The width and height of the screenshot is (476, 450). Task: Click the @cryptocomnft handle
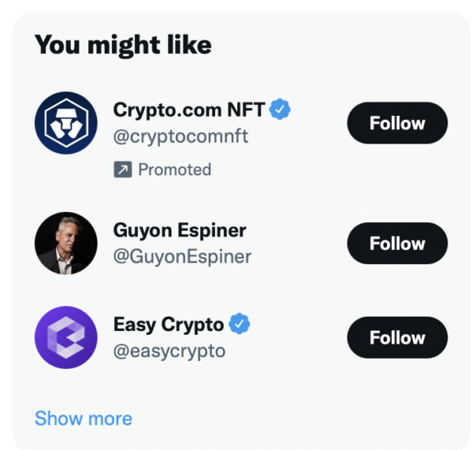point(181,137)
